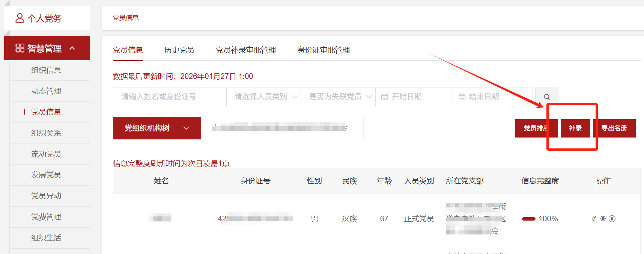644x254 pixels.
Task: Click the gear settings icon in first row
Action: (603, 219)
